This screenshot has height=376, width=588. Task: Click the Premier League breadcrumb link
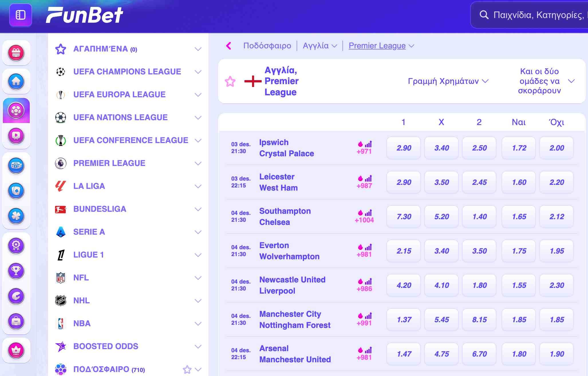point(377,46)
